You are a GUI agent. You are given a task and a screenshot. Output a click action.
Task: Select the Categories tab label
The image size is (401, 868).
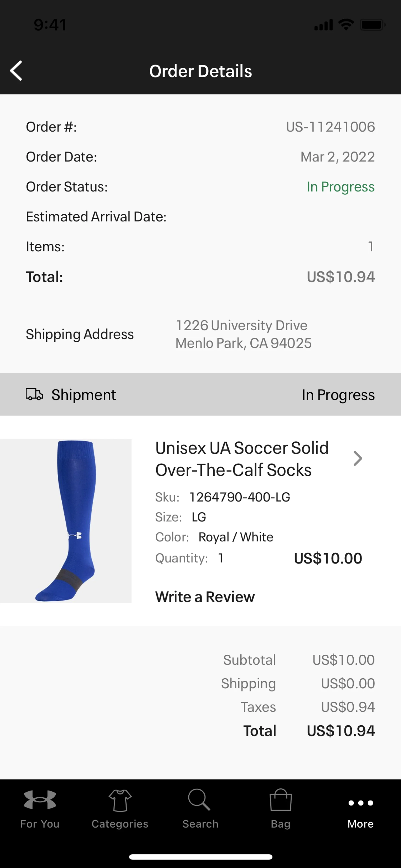pos(120,824)
